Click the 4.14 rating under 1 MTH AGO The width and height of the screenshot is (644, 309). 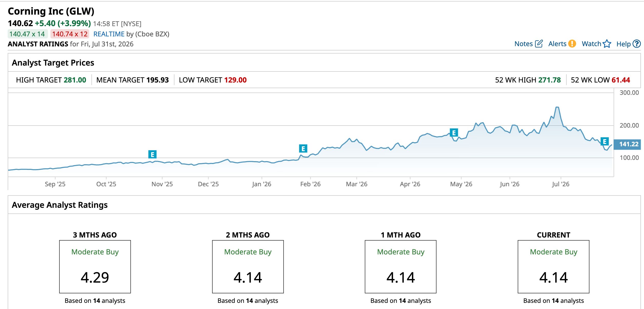[401, 277]
